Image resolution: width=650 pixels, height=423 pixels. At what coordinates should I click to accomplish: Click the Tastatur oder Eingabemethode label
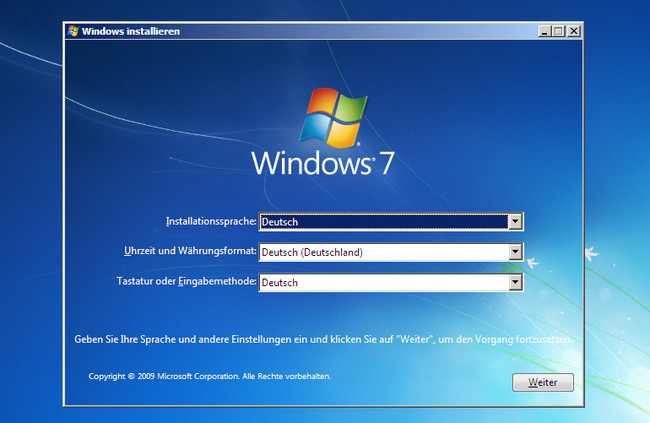(187, 281)
